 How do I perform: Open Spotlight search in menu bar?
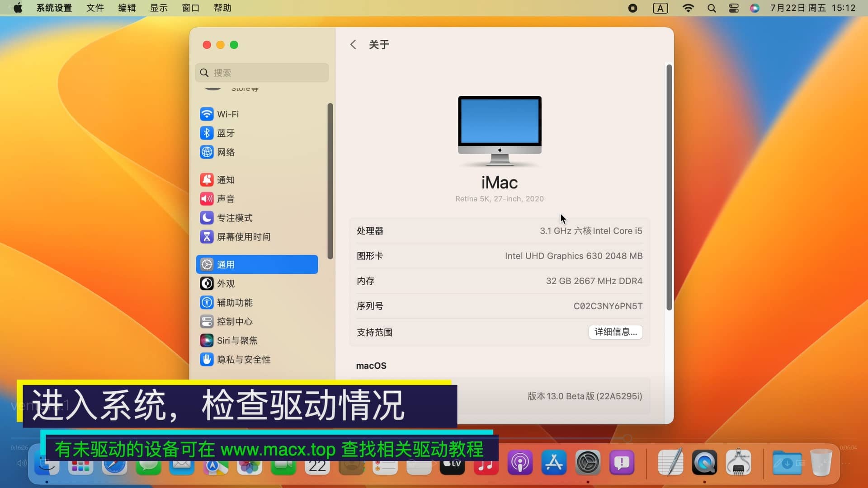pyautogui.click(x=712, y=8)
